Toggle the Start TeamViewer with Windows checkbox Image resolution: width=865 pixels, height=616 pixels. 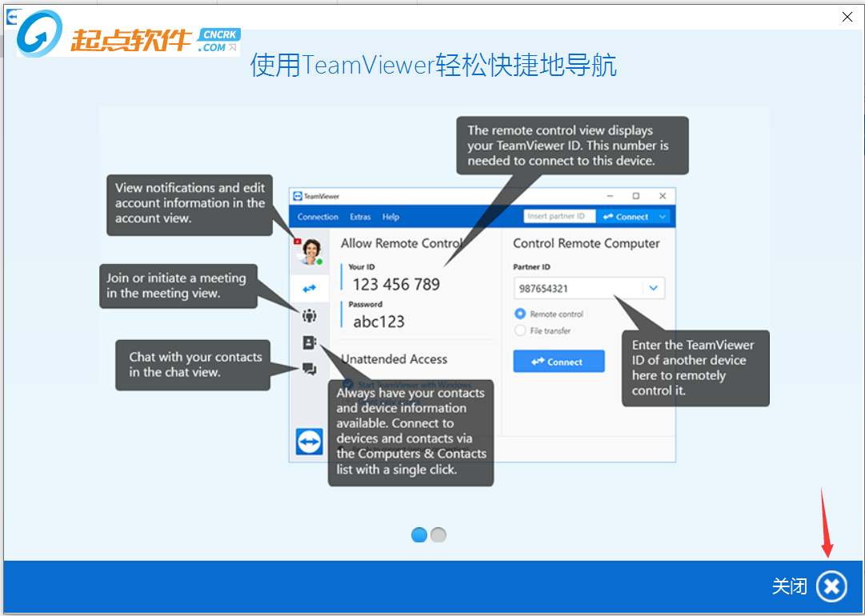tap(348, 384)
